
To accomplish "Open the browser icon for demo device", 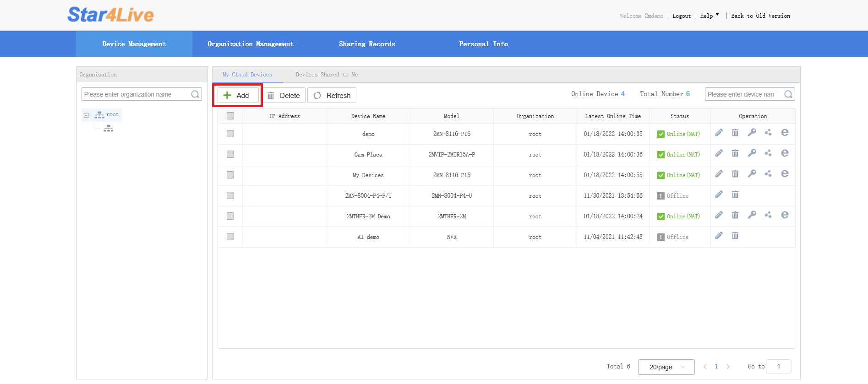I will click(x=785, y=133).
